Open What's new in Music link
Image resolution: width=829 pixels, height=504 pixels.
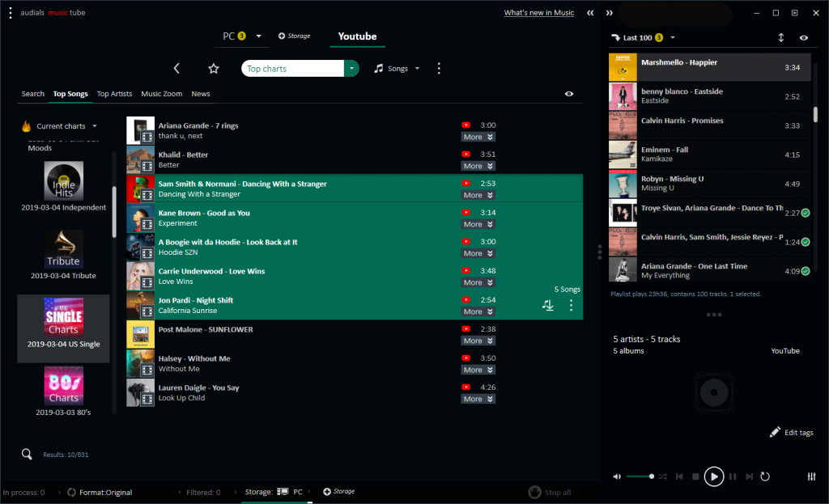tap(538, 13)
